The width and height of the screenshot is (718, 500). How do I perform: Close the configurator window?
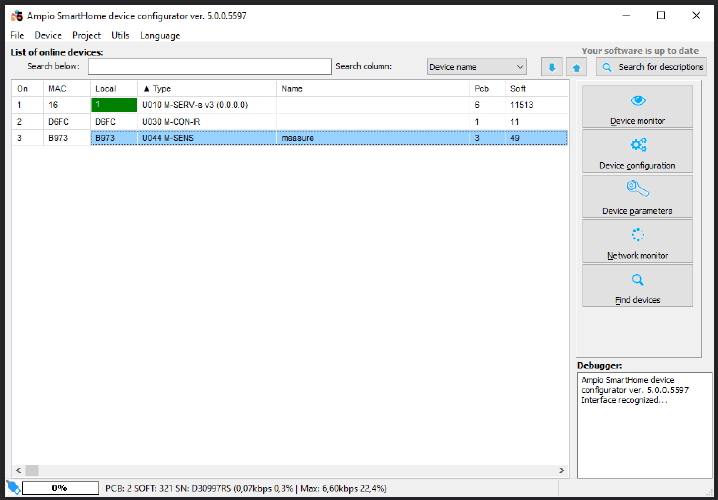[696, 16]
